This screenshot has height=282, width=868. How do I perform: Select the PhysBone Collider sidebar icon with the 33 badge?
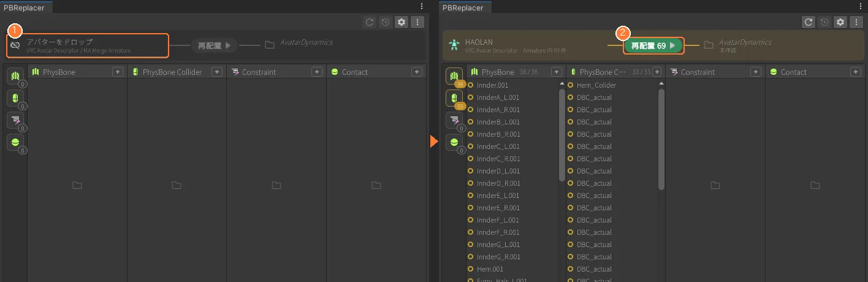[454, 98]
